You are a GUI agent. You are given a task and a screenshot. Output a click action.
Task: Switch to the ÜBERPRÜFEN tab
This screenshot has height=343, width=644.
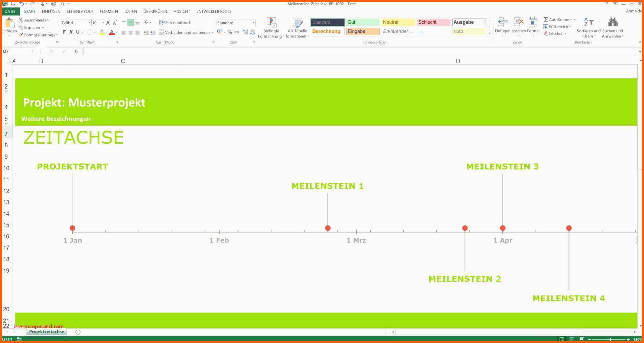click(x=155, y=11)
